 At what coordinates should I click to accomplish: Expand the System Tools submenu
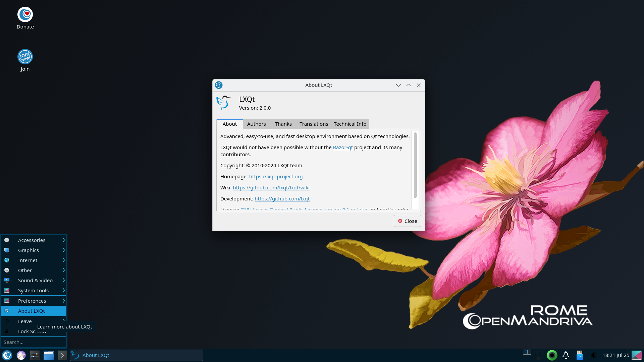(34, 291)
